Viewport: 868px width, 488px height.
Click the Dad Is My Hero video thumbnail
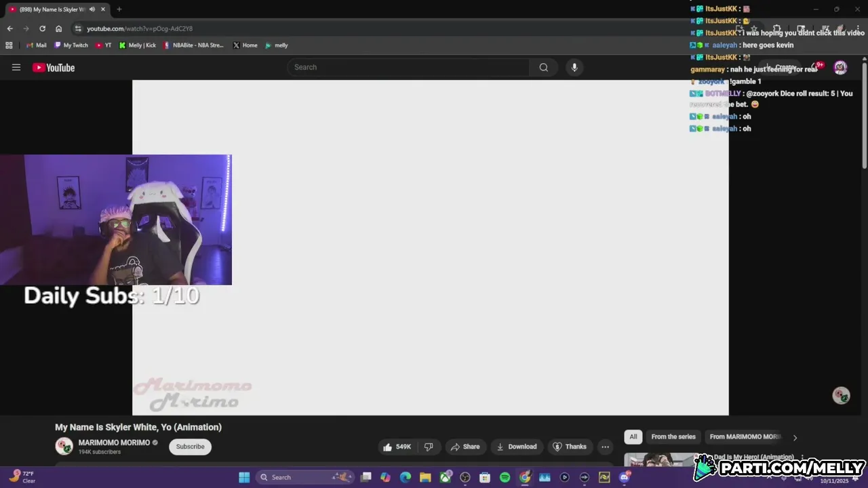pyautogui.click(x=661, y=460)
